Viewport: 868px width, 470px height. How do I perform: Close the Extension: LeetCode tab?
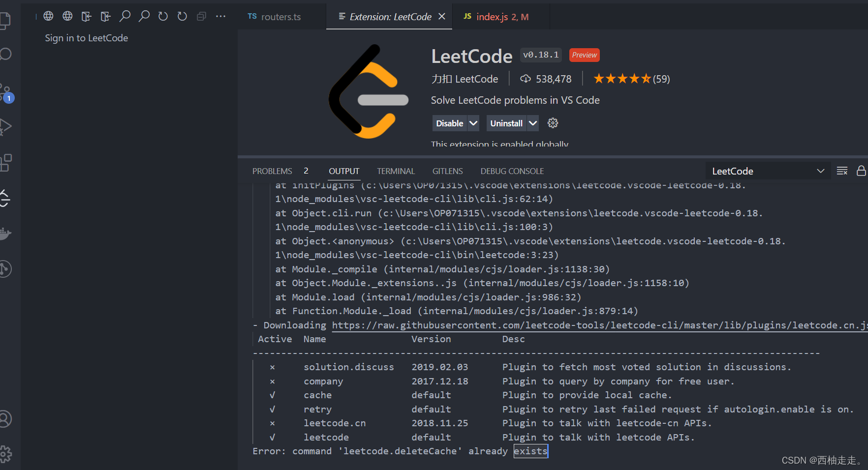pos(442,16)
